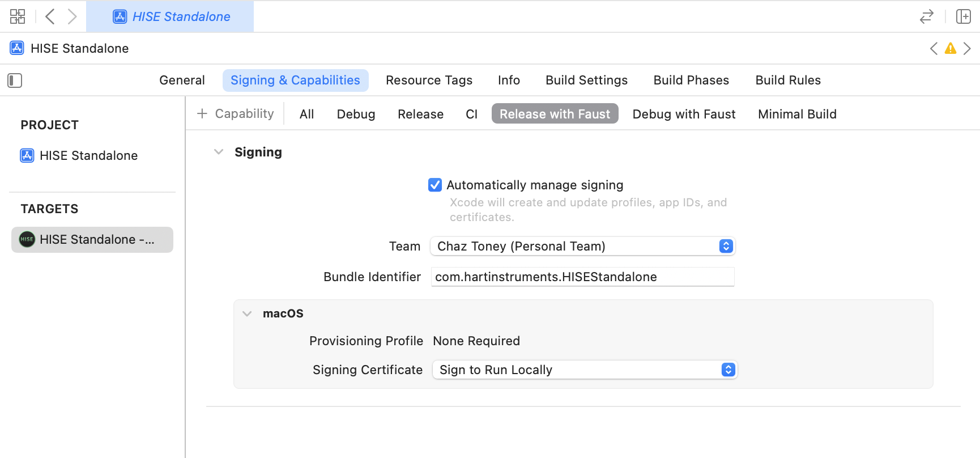Switch to the Info tab
980x458 pixels.
click(x=509, y=80)
